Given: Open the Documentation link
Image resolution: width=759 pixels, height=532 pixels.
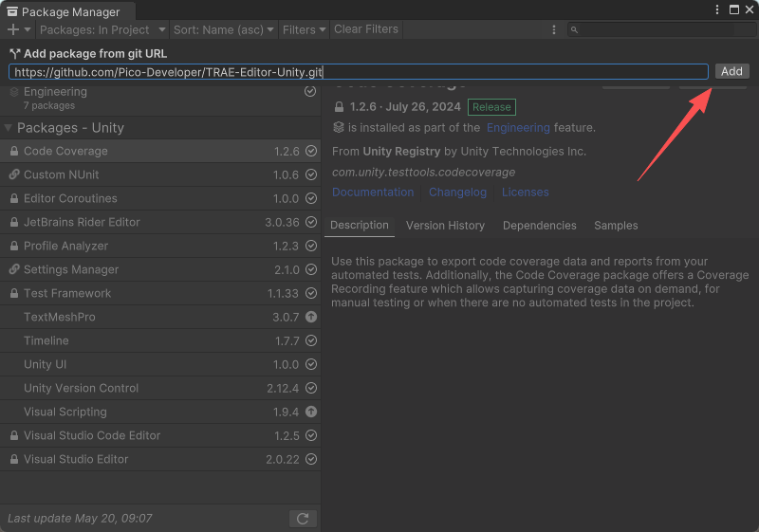Looking at the screenshot, I should [373, 192].
